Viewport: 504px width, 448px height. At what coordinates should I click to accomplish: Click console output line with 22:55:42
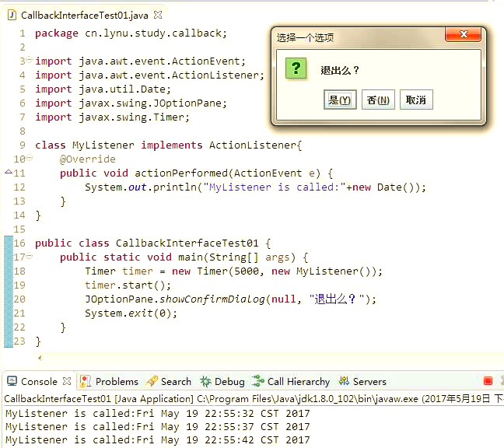tap(157, 439)
